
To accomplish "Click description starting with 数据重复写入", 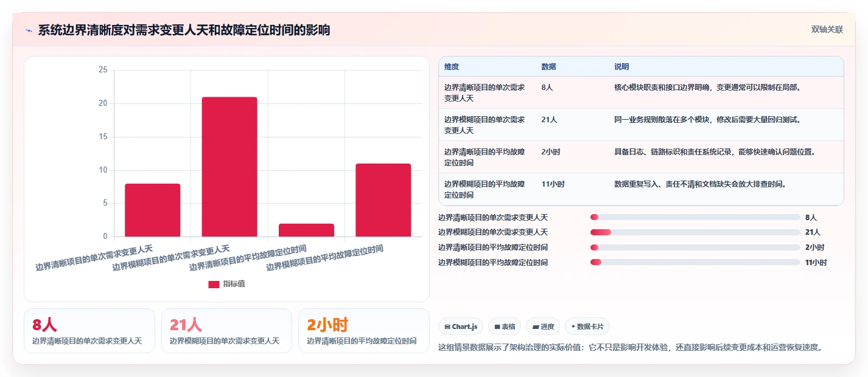I will (701, 184).
